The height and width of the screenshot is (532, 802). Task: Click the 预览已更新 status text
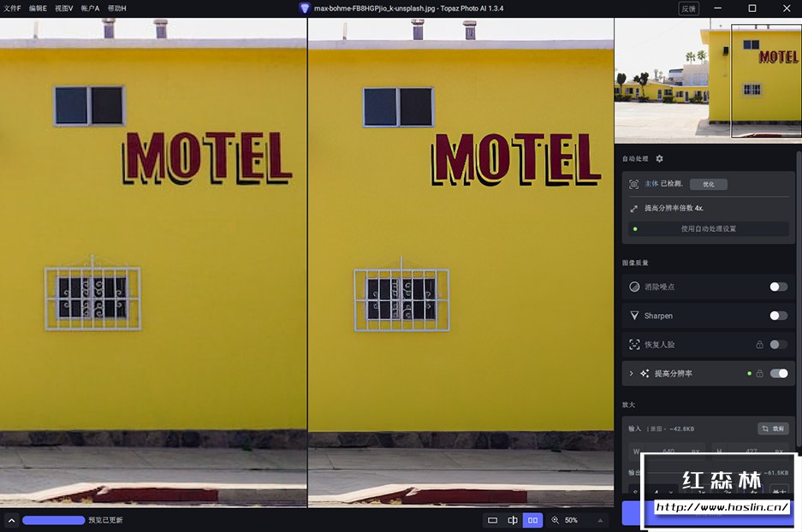point(105,520)
